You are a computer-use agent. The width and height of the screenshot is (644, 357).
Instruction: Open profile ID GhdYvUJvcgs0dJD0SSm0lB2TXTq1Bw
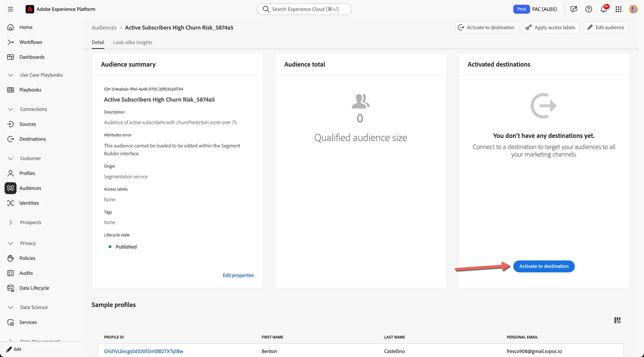(x=143, y=351)
